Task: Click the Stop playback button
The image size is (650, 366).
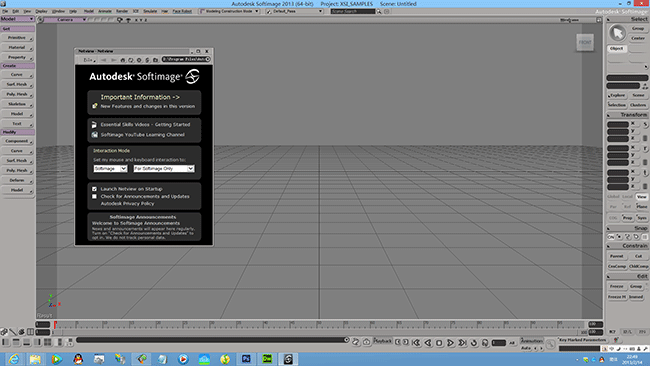Action: (x=439, y=343)
